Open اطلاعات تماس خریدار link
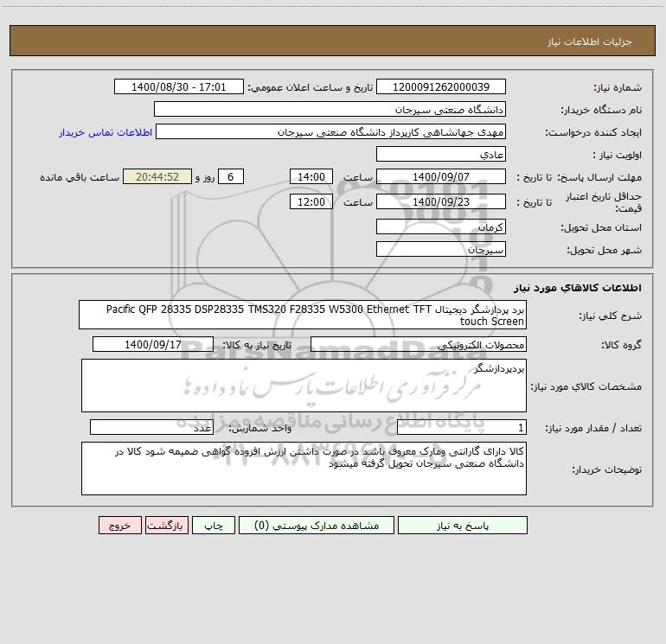 tap(106, 132)
